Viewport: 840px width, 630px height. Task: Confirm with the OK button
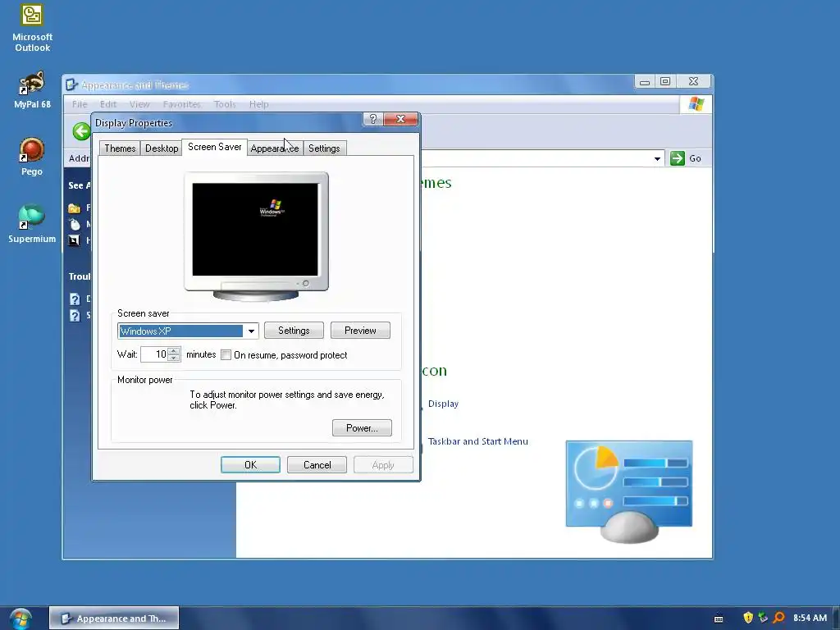point(250,465)
